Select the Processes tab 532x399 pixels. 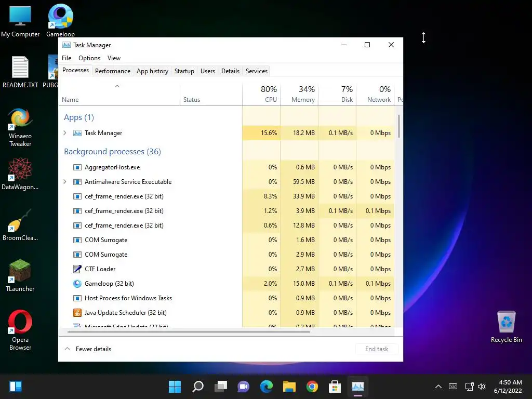(x=75, y=70)
